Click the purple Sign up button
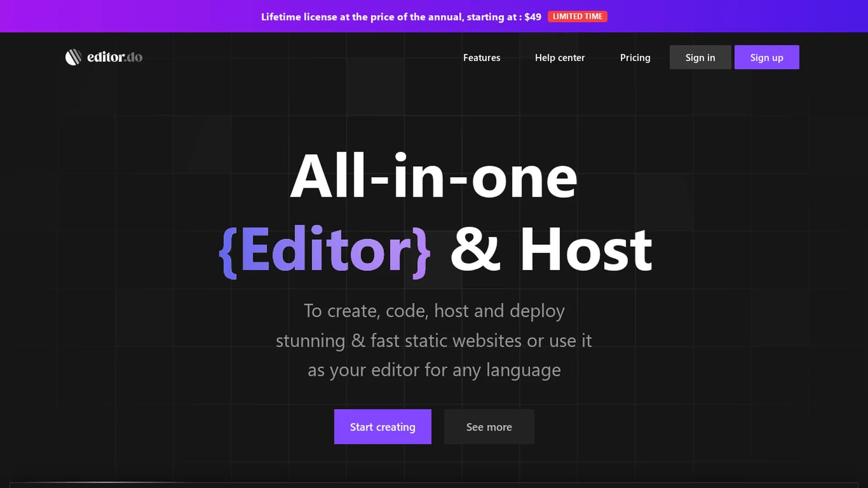Image resolution: width=868 pixels, height=488 pixels. coord(766,57)
